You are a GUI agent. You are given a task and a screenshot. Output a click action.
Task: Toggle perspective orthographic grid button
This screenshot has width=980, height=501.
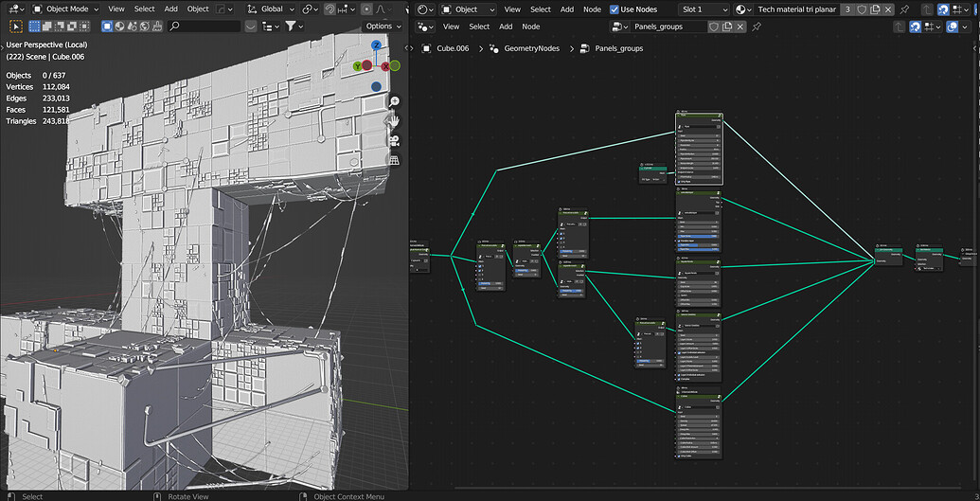click(x=395, y=160)
